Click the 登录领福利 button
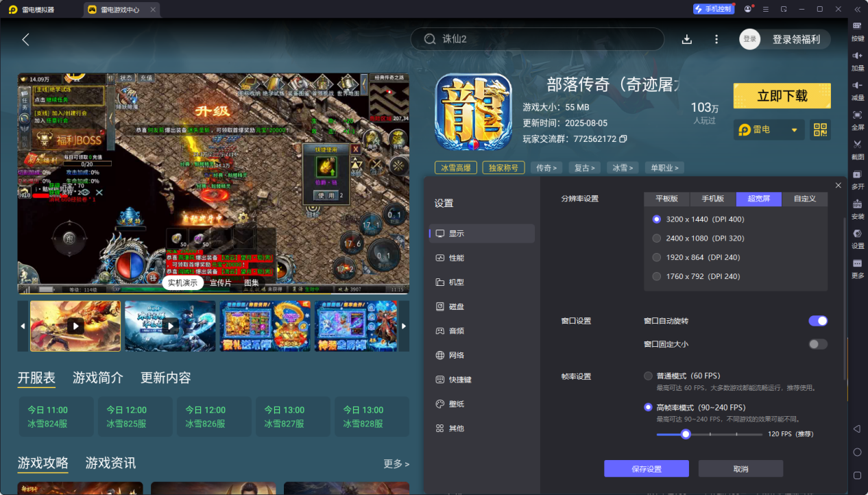This screenshot has width=868, height=495. [795, 39]
